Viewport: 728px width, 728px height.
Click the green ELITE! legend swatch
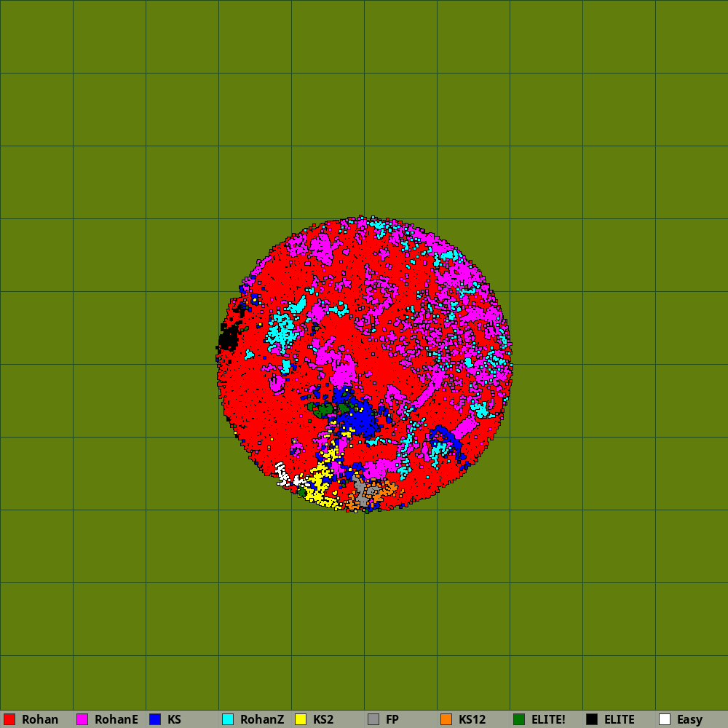[x=519, y=719]
